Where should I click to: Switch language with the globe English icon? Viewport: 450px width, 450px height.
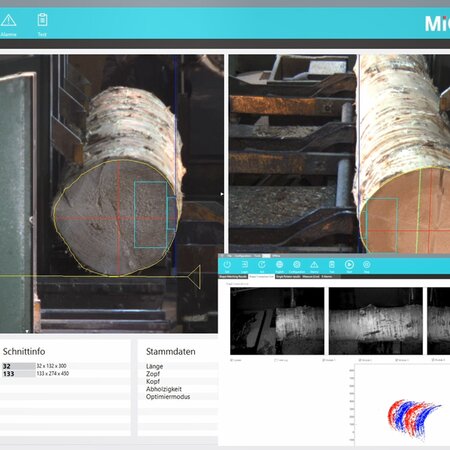[279, 265]
